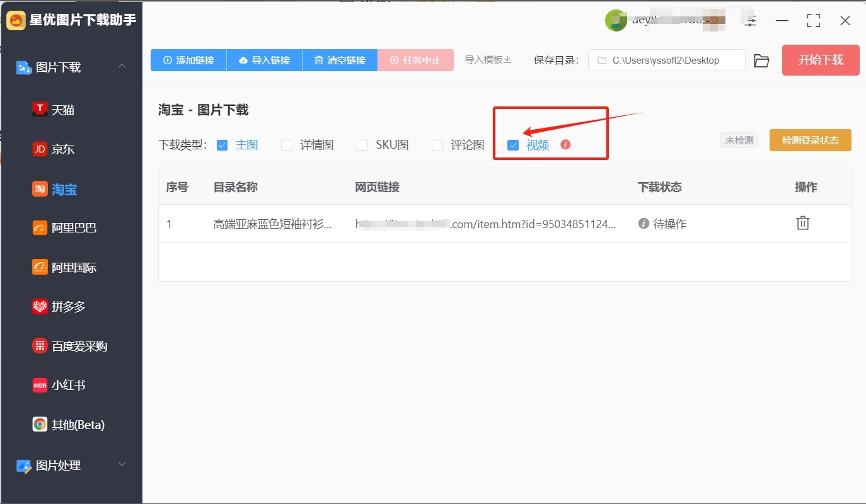This screenshot has width=866, height=504.
Task: Open the 拼多多 sidebar icon
Action: click(40, 307)
